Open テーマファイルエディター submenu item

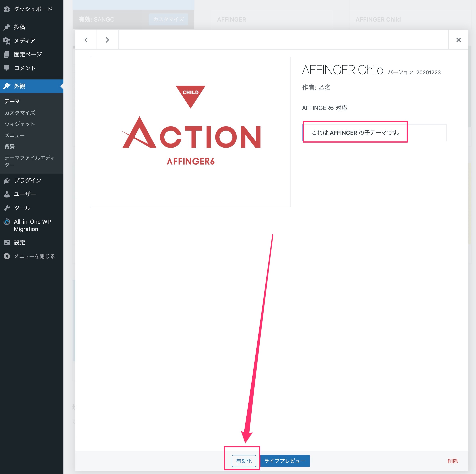point(29,161)
